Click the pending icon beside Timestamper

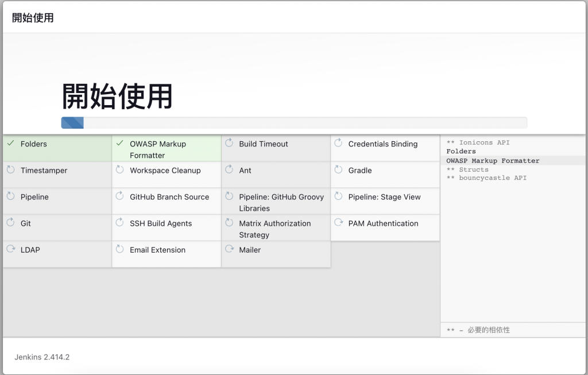pos(11,169)
